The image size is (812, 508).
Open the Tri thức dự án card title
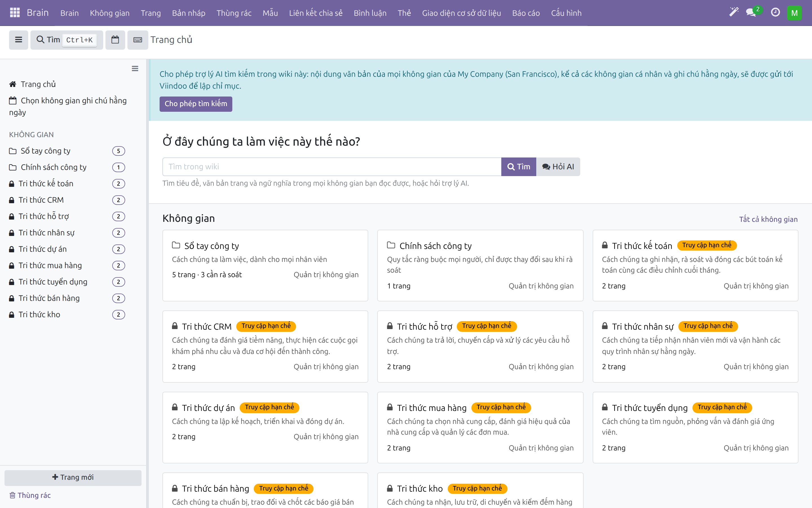208,408
